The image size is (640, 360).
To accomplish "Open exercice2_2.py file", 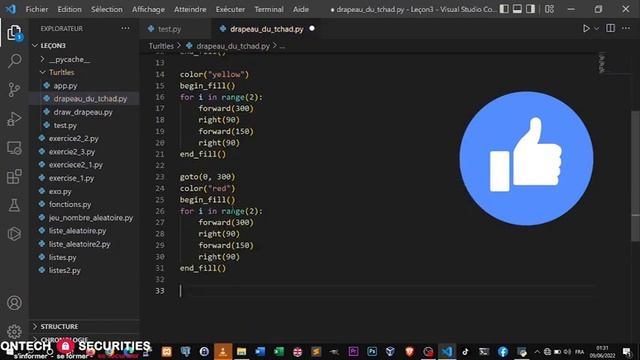I will coord(84,138).
